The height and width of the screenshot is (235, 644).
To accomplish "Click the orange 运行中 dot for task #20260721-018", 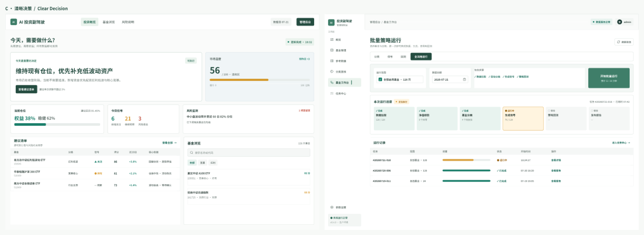I will pos(498,160).
